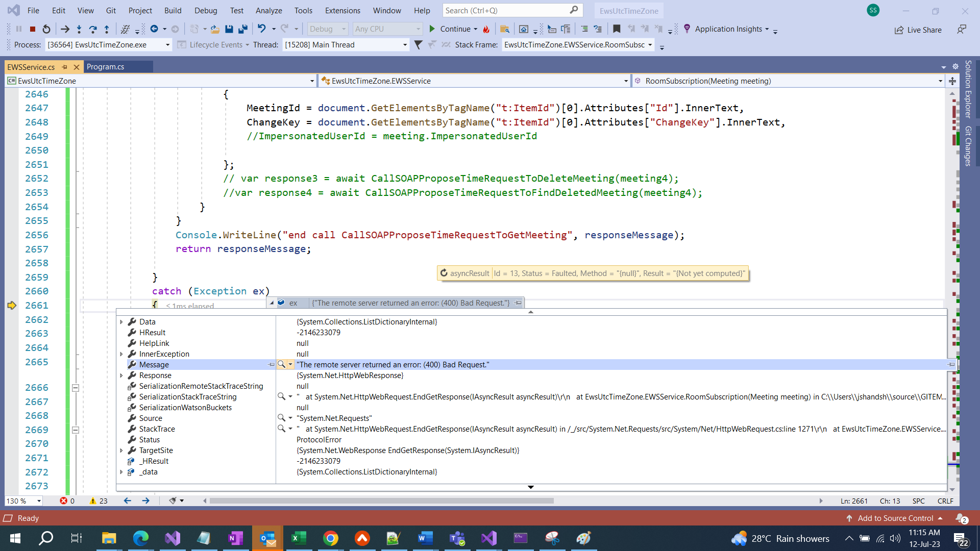The width and height of the screenshot is (980, 551).
Task: Toggle the Show Diagnostic Tools filter icon
Action: point(418,45)
